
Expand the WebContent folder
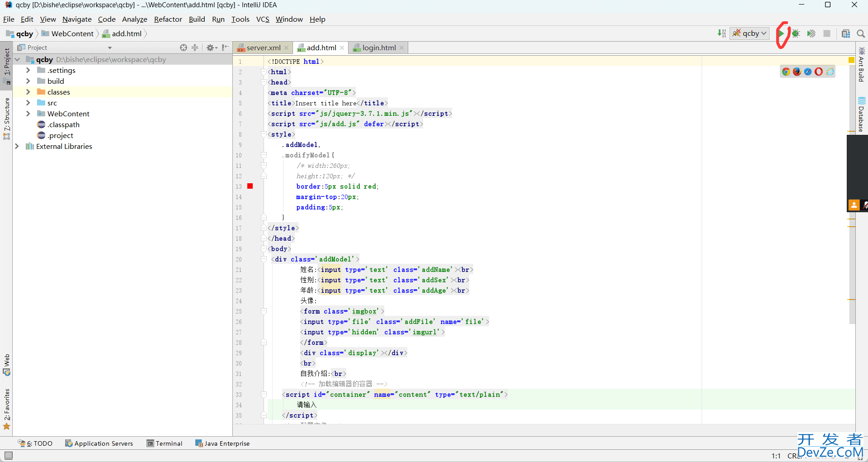click(28, 114)
